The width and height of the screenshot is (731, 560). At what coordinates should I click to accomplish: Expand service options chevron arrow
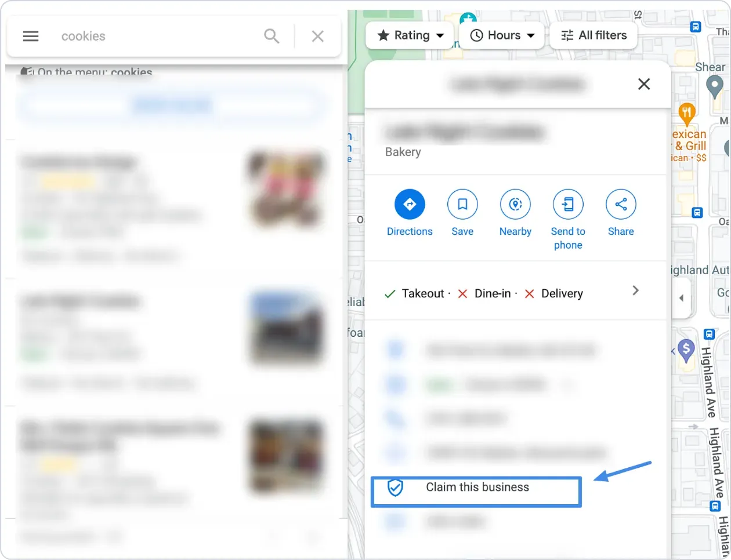point(635,290)
